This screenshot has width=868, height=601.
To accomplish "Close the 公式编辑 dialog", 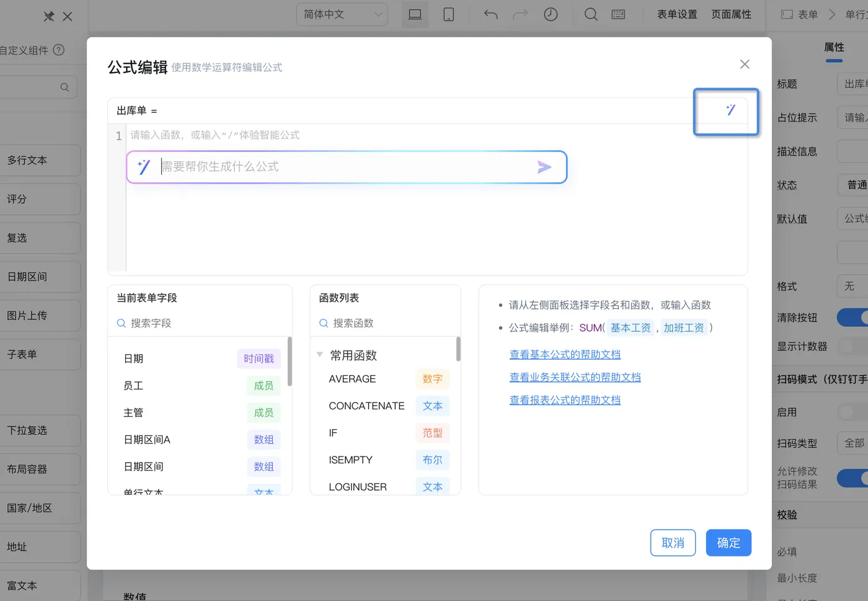I will coord(745,65).
